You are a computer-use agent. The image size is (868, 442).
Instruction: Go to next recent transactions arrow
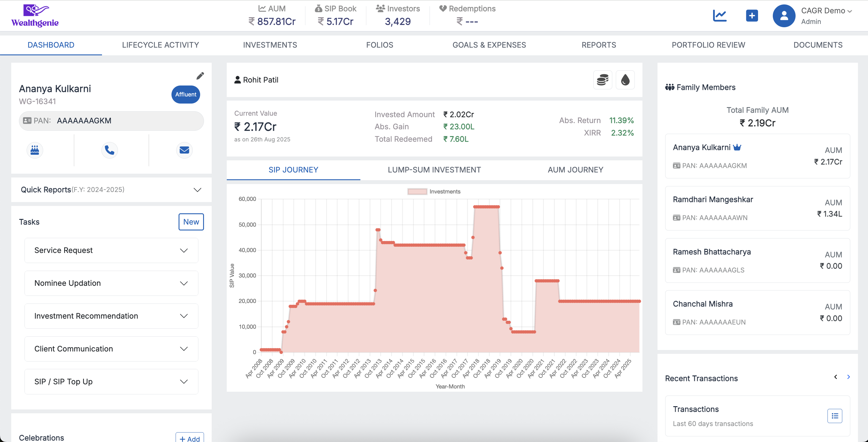[848, 377]
